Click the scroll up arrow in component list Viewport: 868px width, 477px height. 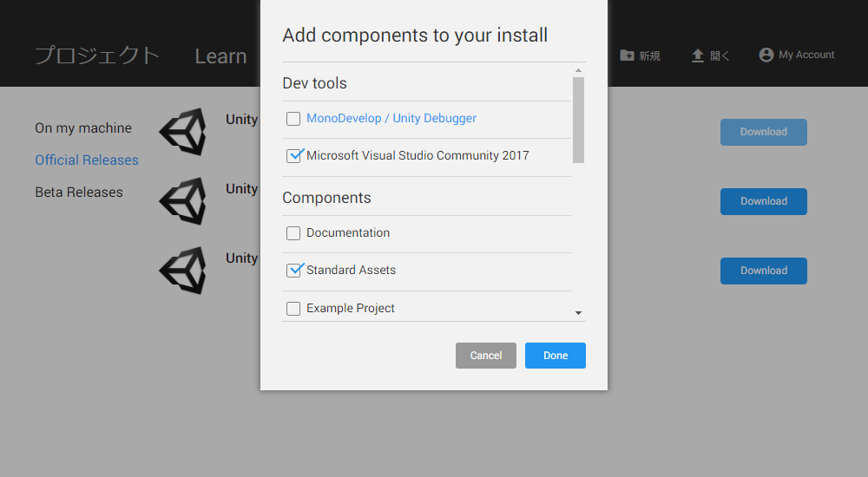pos(578,70)
